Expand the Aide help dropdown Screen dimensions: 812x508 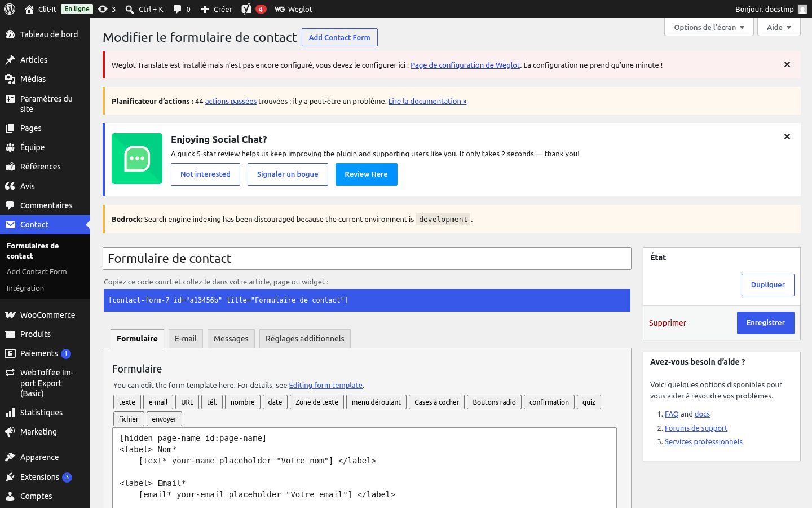[779, 27]
